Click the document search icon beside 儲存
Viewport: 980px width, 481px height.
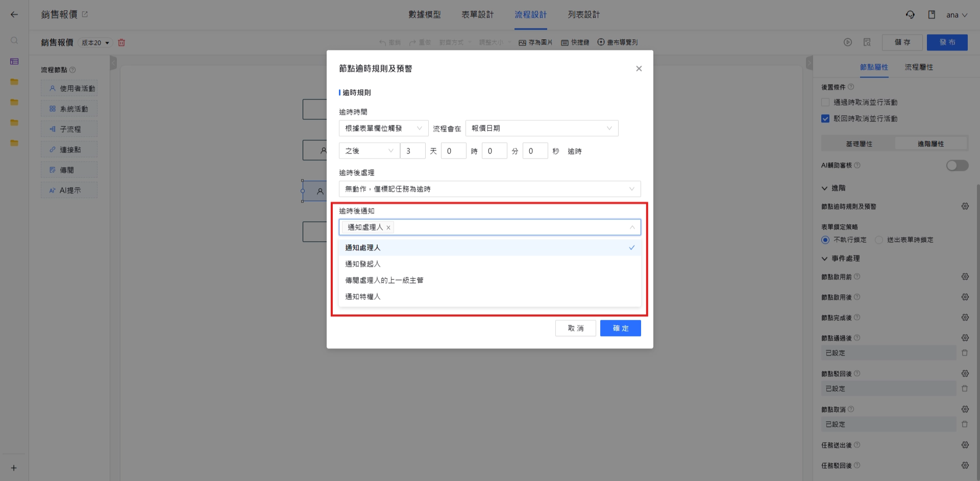tap(867, 42)
